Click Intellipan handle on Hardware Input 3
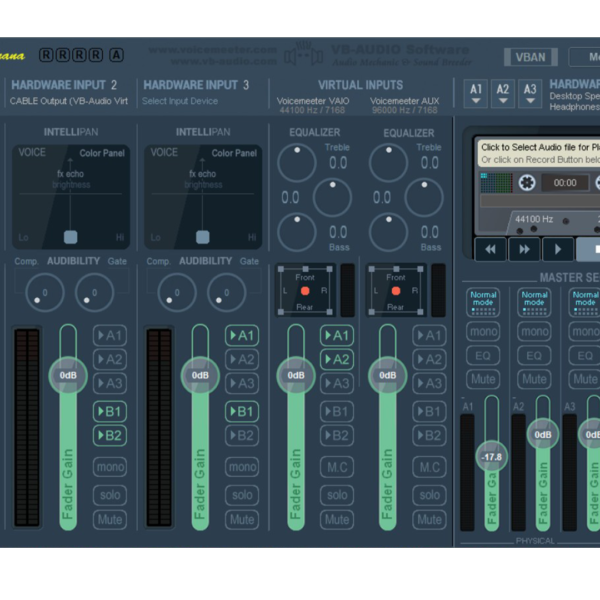The height and width of the screenshot is (600, 600). pyautogui.click(x=202, y=237)
